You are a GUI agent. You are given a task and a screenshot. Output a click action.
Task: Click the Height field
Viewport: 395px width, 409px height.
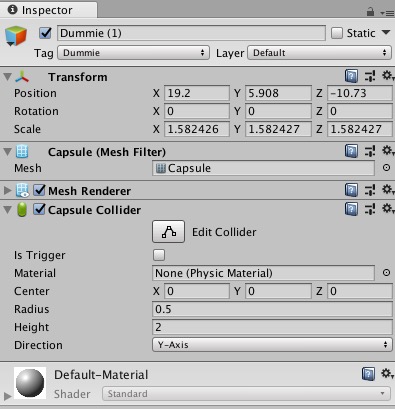pos(272,327)
